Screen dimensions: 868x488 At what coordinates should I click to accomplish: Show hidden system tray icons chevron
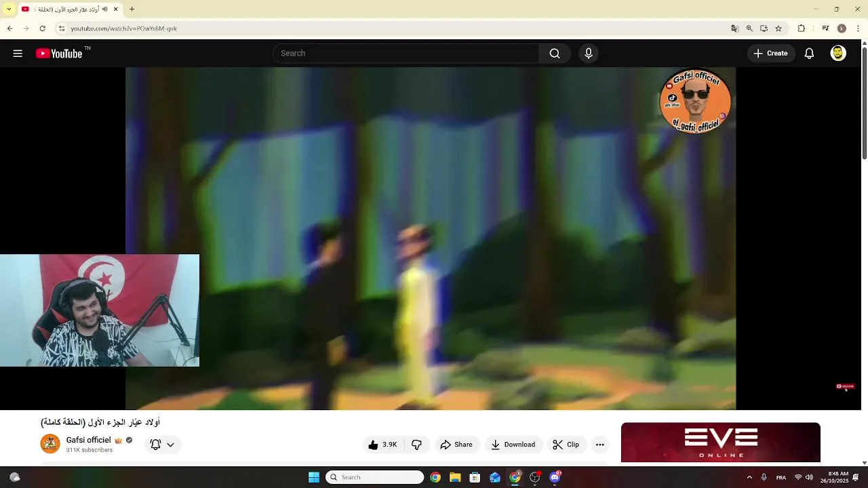tap(749, 477)
